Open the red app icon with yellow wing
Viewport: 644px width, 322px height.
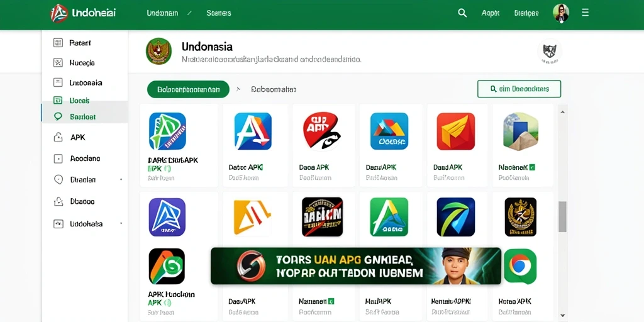pyautogui.click(x=455, y=131)
